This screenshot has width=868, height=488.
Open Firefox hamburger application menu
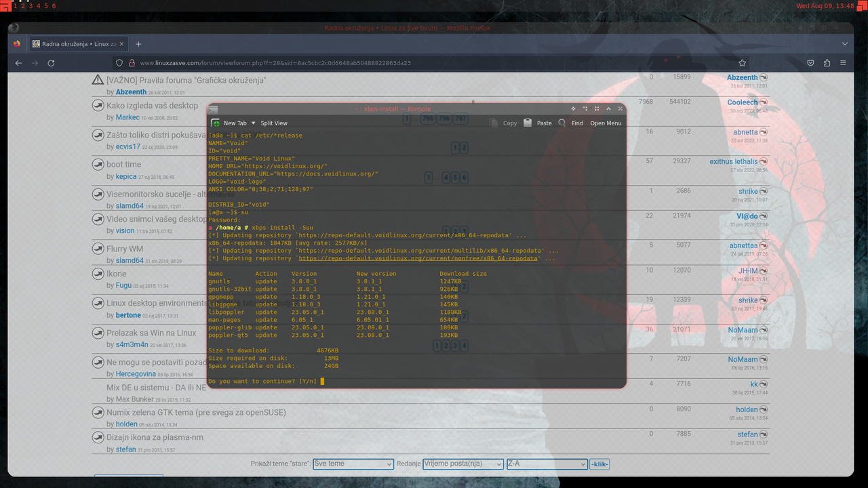click(843, 63)
